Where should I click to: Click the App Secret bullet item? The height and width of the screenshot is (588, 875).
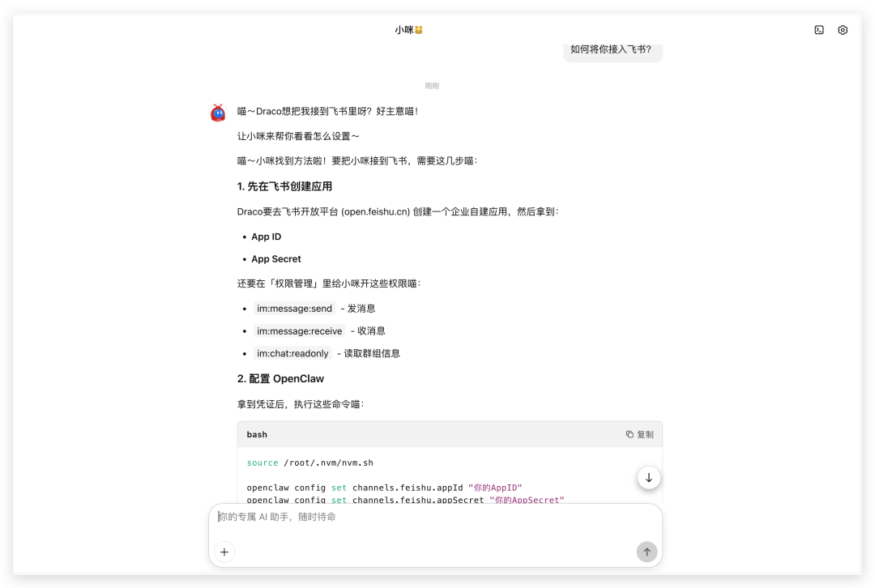(x=275, y=259)
